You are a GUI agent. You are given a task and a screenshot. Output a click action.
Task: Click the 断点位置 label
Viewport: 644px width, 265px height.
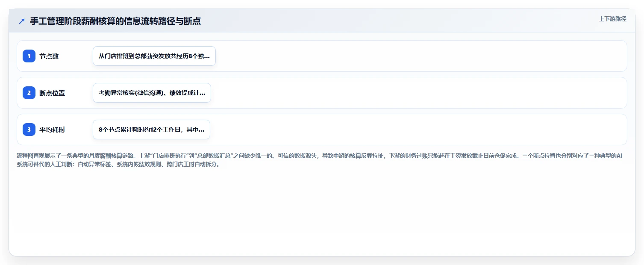pos(52,93)
